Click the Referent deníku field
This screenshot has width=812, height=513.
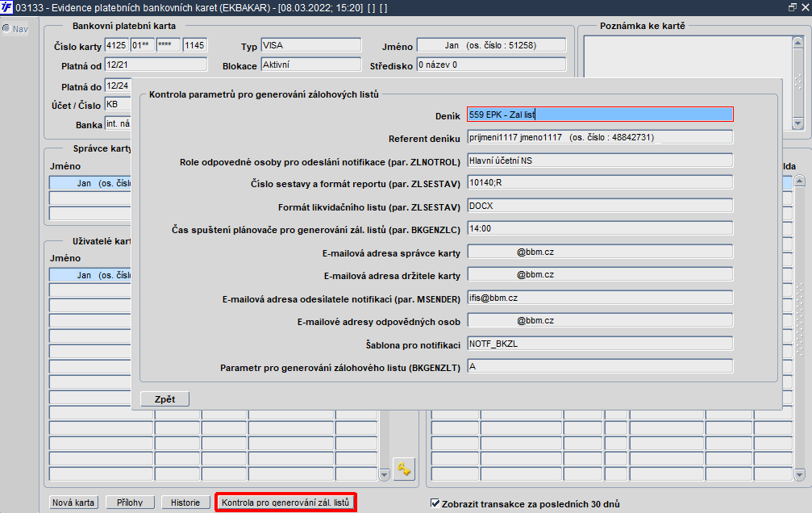point(600,137)
